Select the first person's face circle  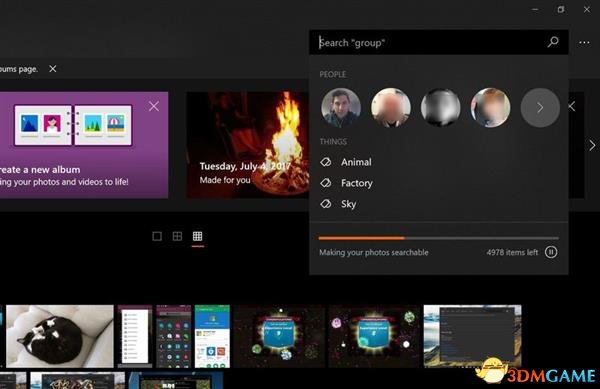341,107
